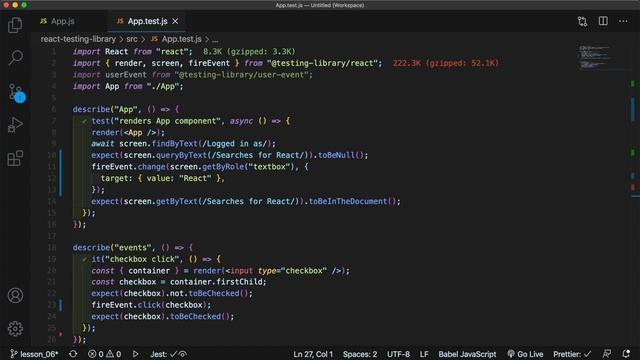Screen dimensions: 640x360
Task: Open the Source Control view
Action: point(16,93)
